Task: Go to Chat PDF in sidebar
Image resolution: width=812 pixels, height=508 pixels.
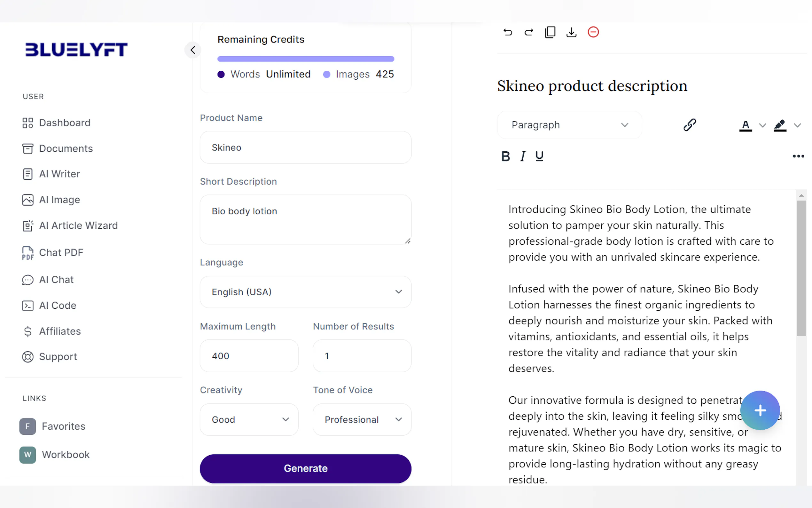Action: [61, 253]
